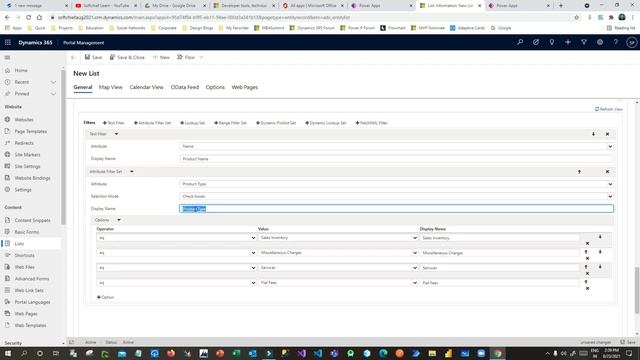
Task: Add a Range Filter Set
Action: coord(231,123)
